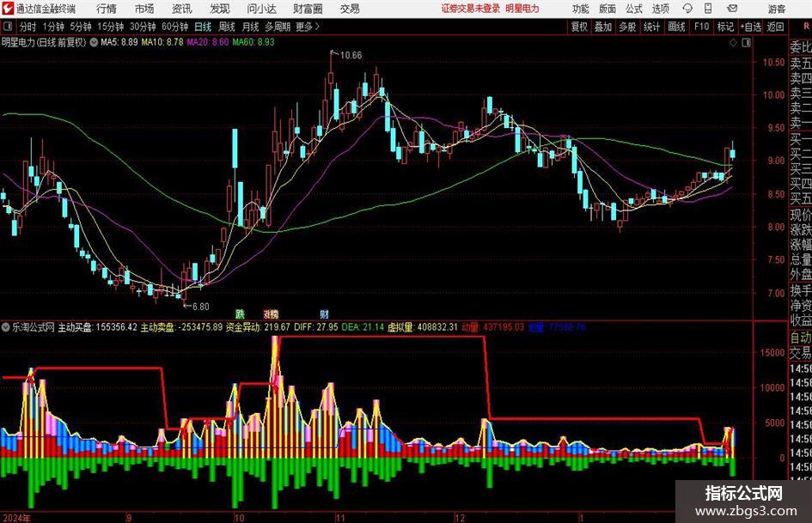Click 证券交易未登录 login link
This screenshot has width=812, height=523.
471,9
